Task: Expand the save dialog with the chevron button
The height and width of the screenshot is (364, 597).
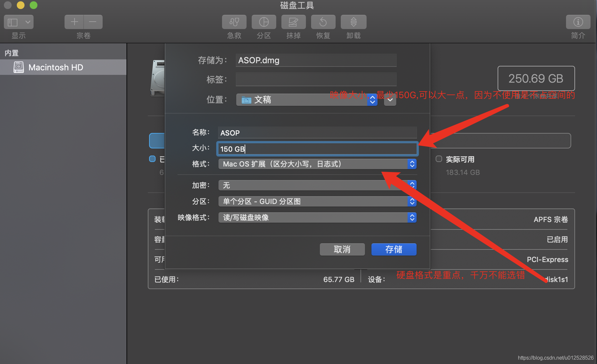Action: point(390,100)
